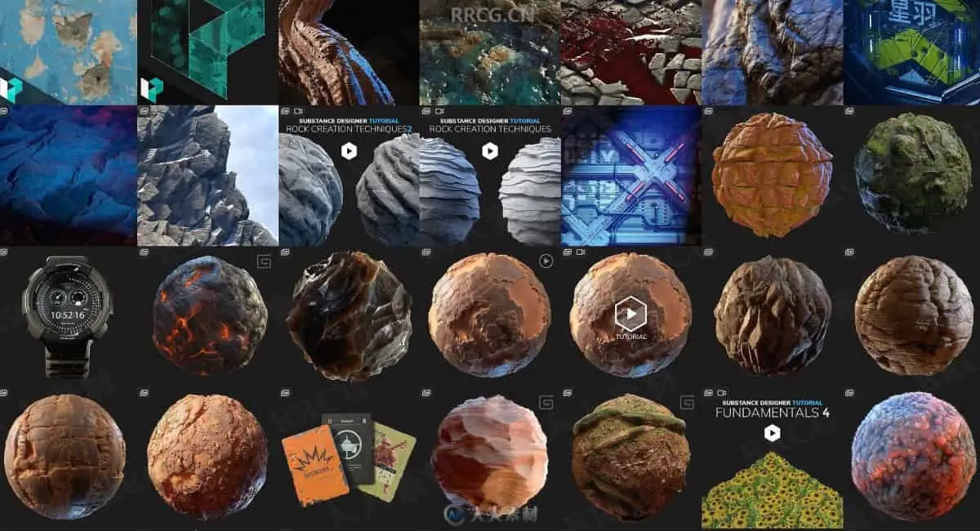
Task: Click the 'TUTORIAL' label under hexagon play badge
Action: 630,337
